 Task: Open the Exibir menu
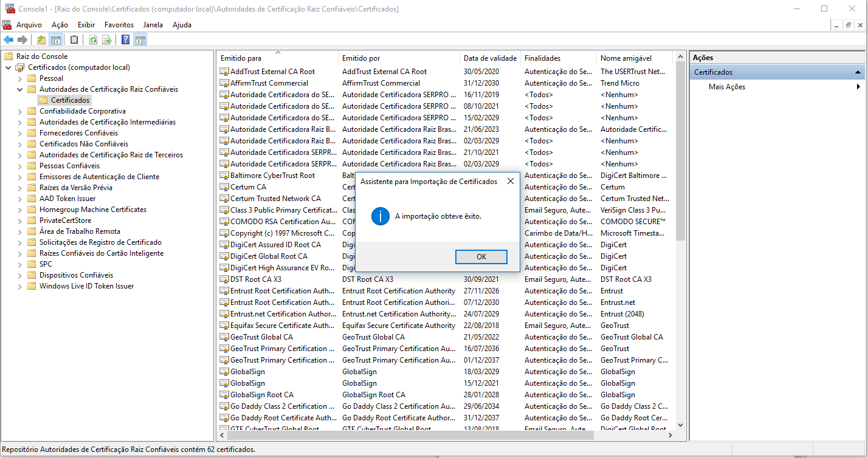pyautogui.click(x=86, y=25)
